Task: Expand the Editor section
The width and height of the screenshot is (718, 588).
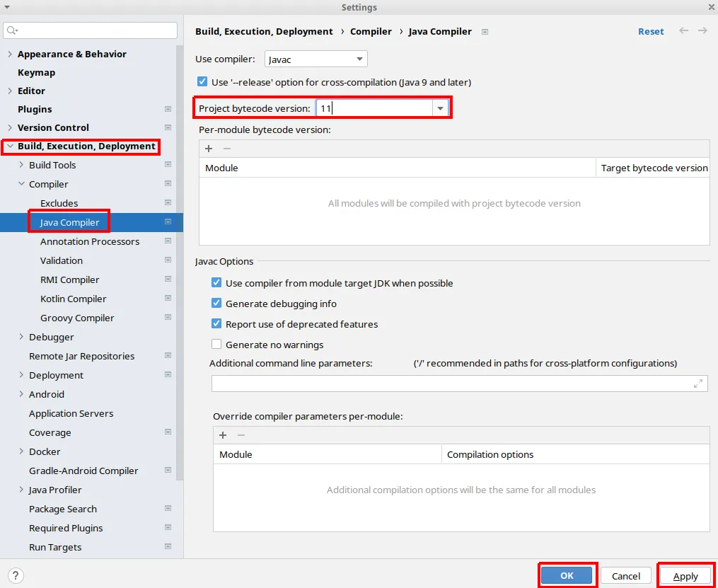Action: pos(10,91)
